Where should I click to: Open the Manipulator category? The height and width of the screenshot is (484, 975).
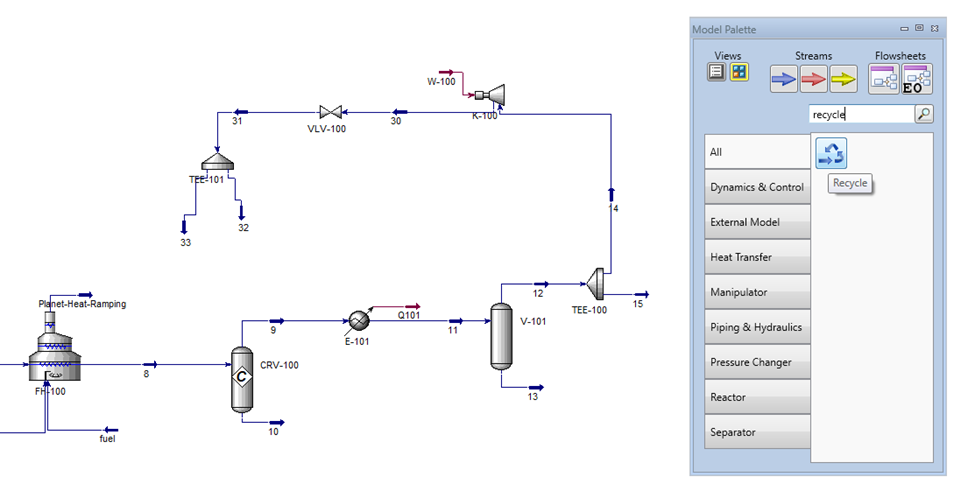click(x=757, y=292)
